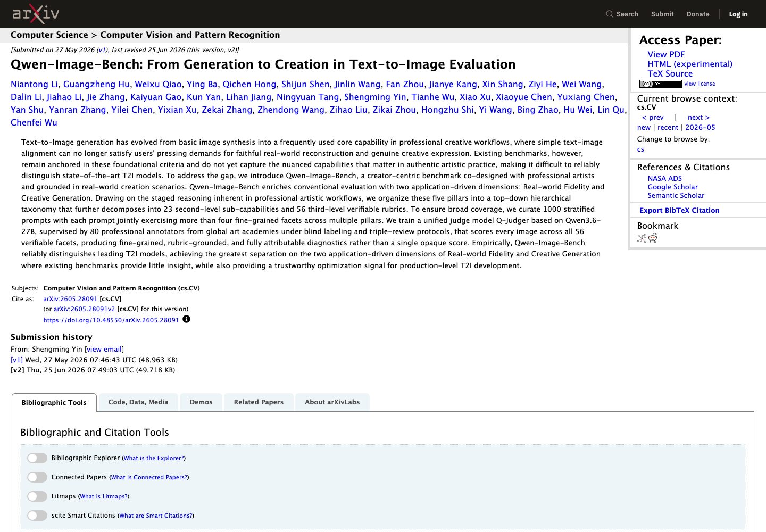766x532 pixels.
Task: Click the arXiv logo
Action: pos(36,14)
